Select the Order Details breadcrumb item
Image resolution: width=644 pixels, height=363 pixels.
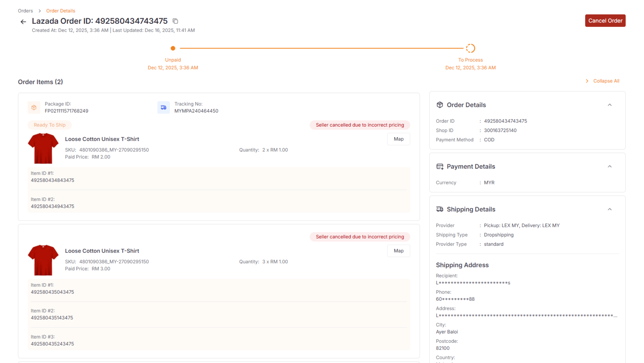coord(61,11)
